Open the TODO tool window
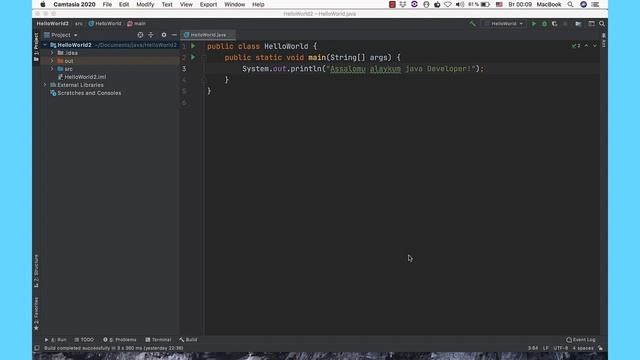 [x=84, y=340]
